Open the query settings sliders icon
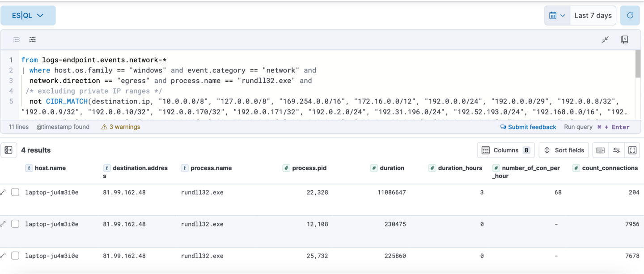The height and width of the screenshot is (274, 644). pos(33,40)
